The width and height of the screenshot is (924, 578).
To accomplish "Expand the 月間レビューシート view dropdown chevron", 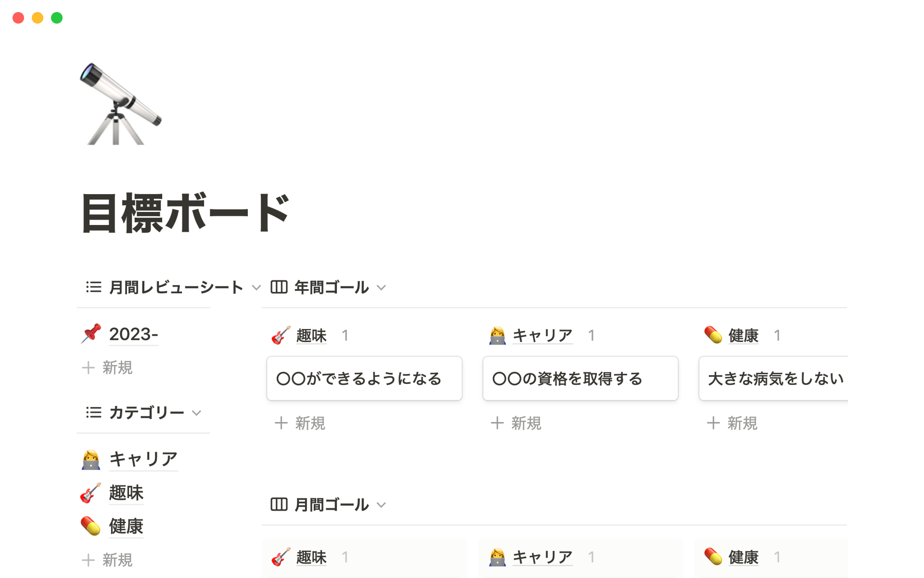I will tap(257, 288).
